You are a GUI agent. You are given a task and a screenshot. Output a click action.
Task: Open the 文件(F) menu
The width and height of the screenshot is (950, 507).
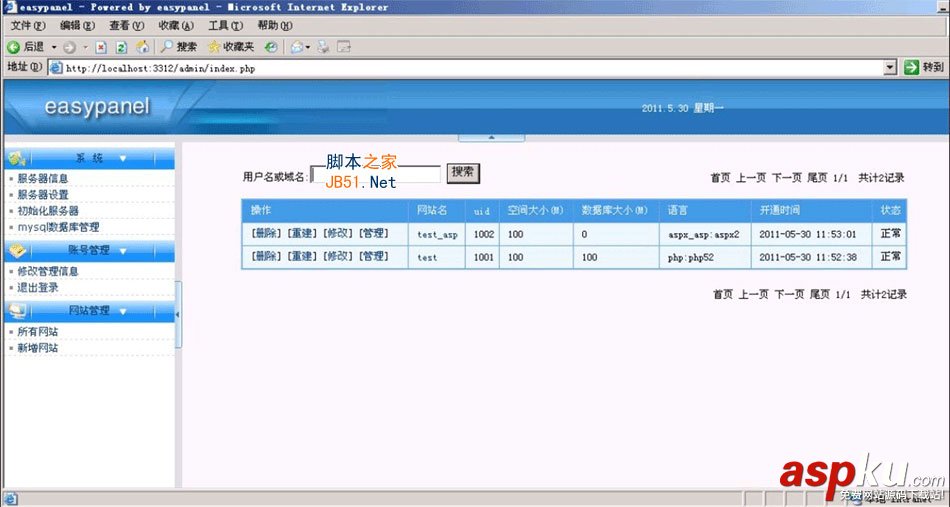(x=28, y=25)
